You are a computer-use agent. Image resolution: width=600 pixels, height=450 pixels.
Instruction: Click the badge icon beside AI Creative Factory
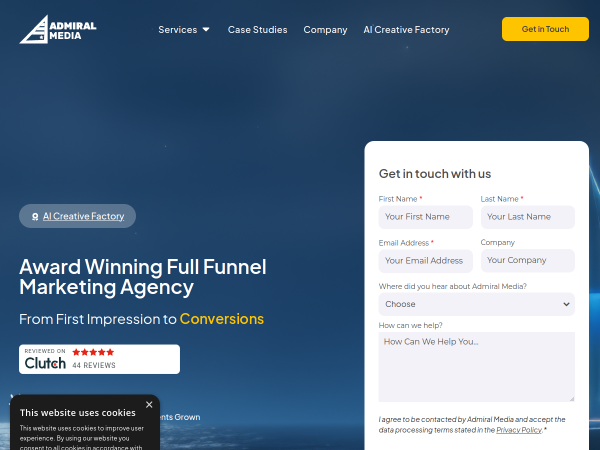pos(35,217)
